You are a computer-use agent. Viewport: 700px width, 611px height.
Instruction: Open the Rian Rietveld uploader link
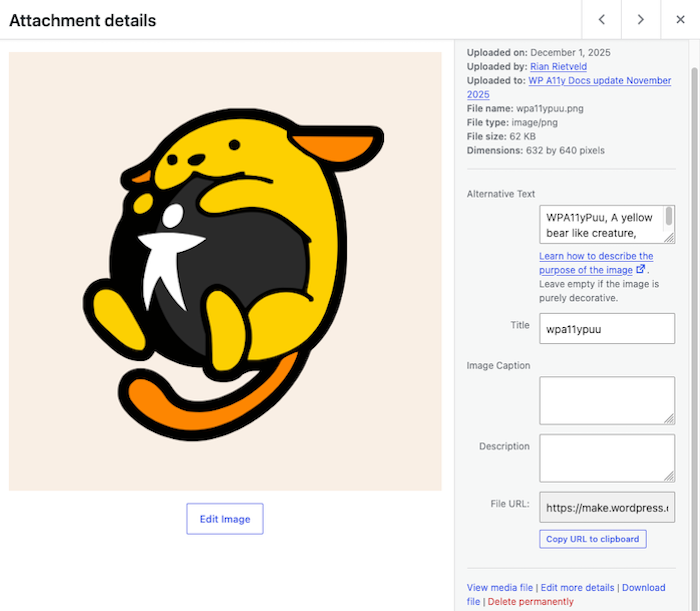[558, 67]
